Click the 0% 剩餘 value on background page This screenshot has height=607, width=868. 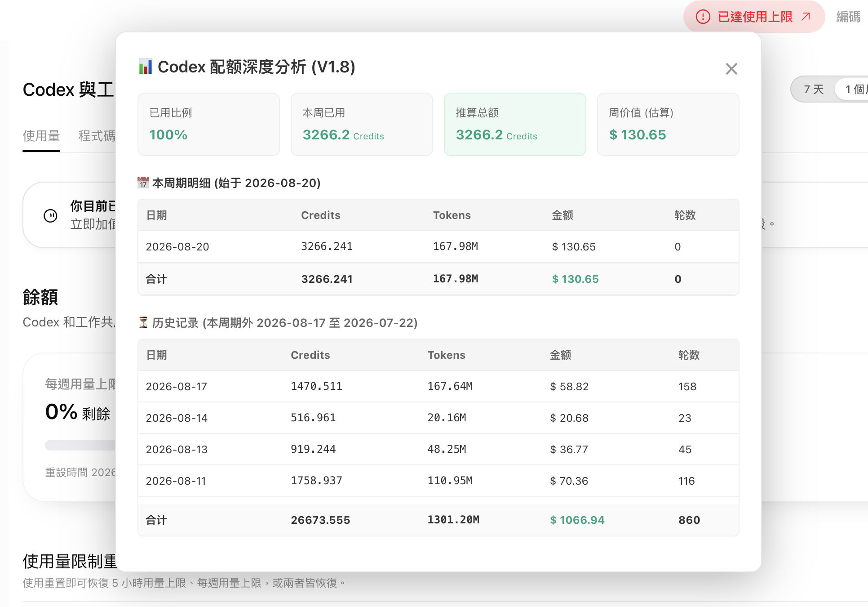(x=78, y=412)
